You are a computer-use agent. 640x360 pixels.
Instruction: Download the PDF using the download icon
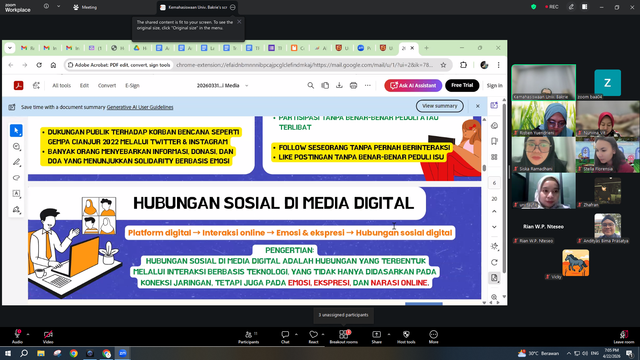tap(339, 85)
